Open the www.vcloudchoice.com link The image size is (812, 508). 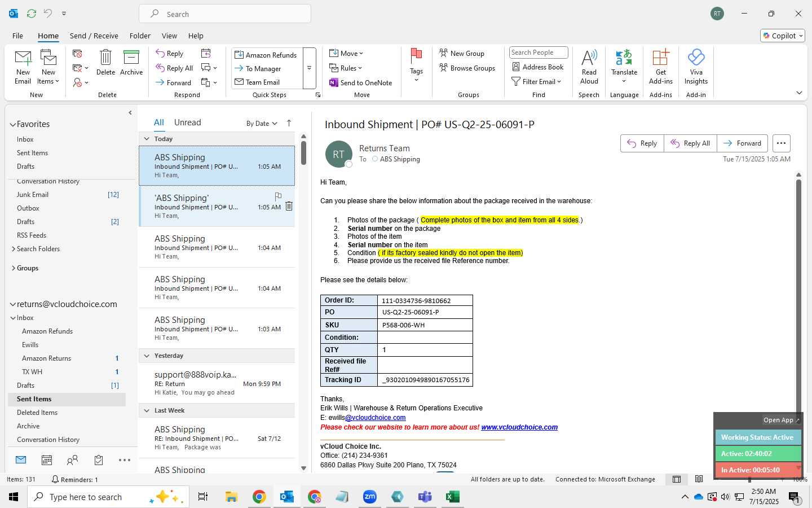point(519,427)
